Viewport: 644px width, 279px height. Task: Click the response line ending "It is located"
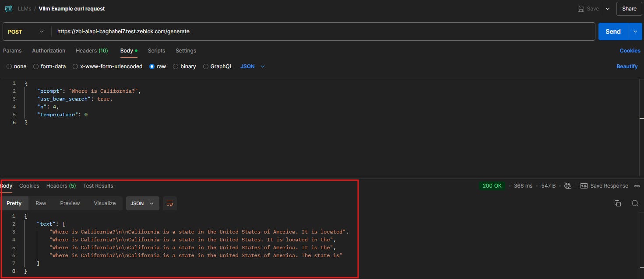pos(199,232)
